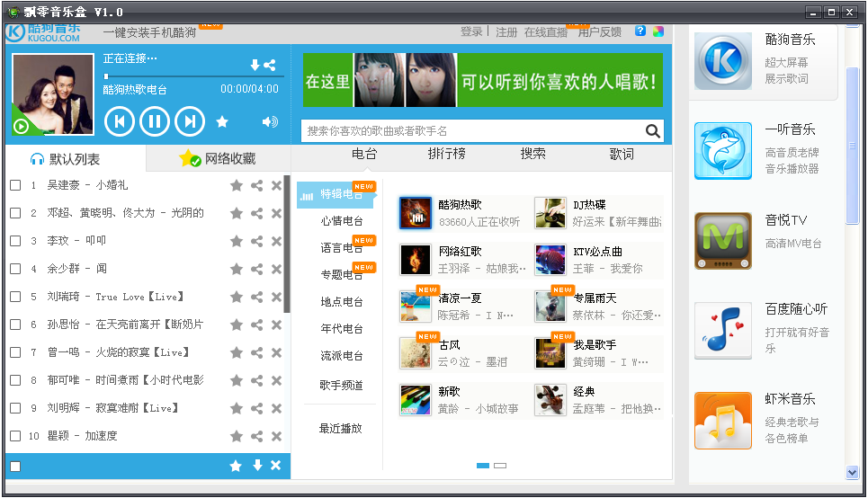Open the colorful skin icon in header
868x498 pixels.
658,31
